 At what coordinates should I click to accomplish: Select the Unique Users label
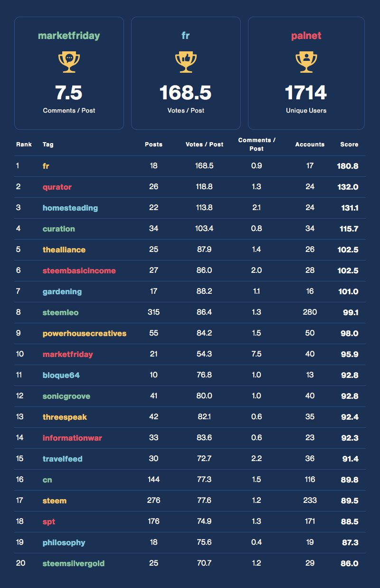306,110
